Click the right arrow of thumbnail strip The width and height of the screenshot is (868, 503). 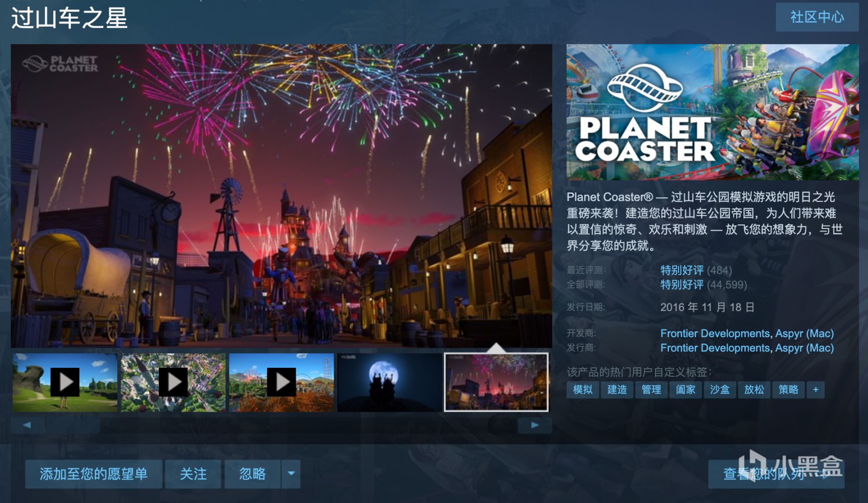pyautogui.click(x=535, y=425)
